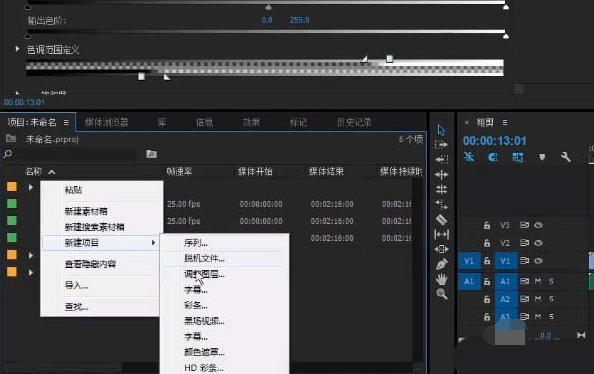Toggle the V1 source patch button

pos(469,261)
